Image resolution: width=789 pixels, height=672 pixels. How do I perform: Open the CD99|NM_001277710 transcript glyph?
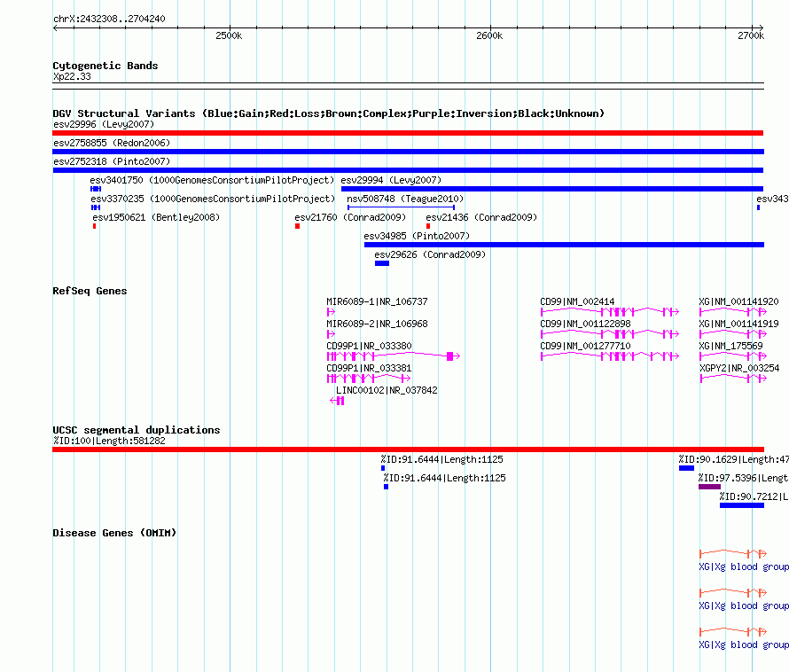610,356
